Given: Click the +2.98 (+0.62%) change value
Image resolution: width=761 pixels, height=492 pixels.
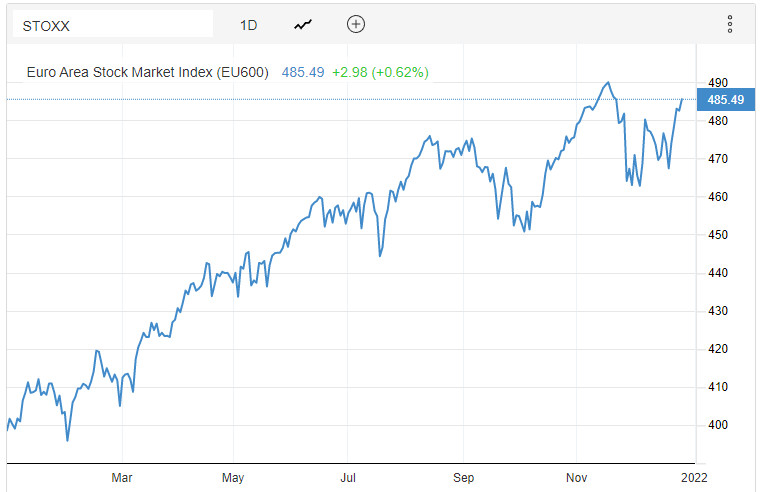Looking at the screenshot, I should 381,72.
